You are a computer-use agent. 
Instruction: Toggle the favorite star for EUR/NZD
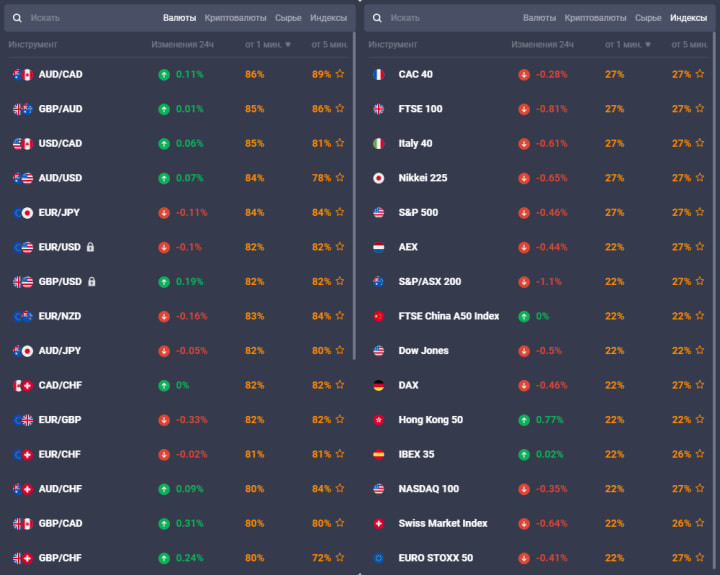coord(339,317)
